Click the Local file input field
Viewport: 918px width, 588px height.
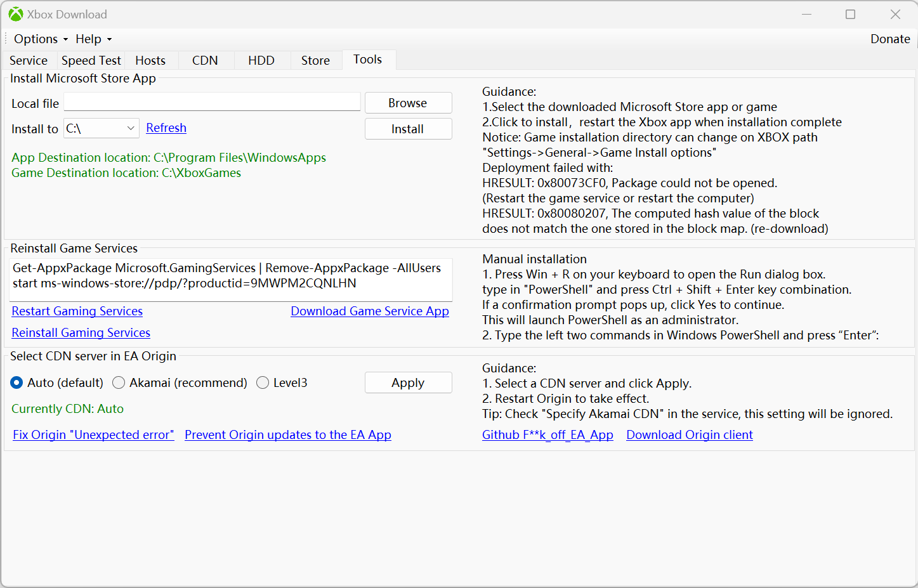point(212,102)
